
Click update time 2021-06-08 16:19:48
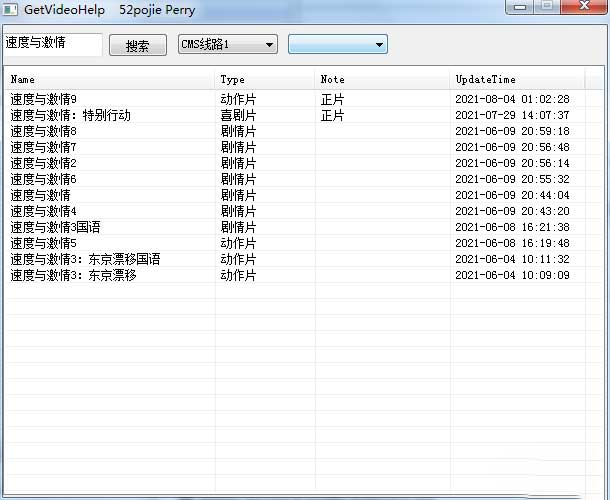point(512,243)
